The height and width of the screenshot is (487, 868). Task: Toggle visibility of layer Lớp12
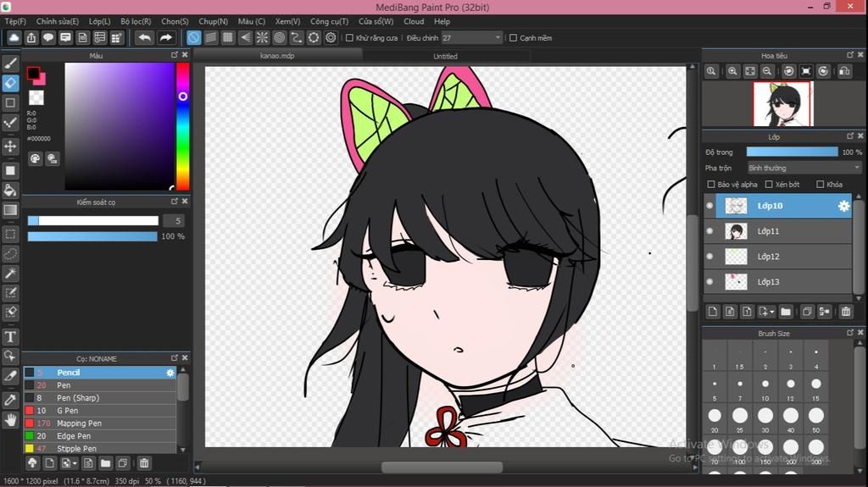coord(709,257)
